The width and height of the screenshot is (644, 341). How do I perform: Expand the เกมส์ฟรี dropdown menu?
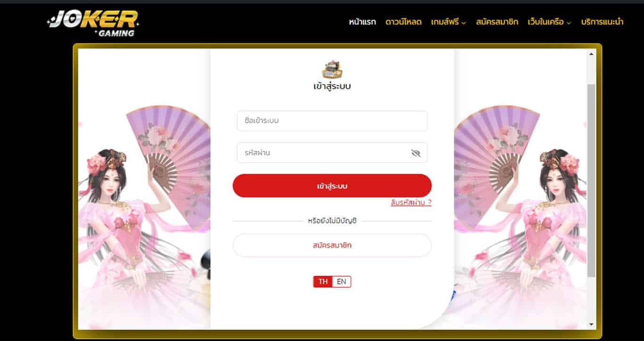click(x=448, y=22)
